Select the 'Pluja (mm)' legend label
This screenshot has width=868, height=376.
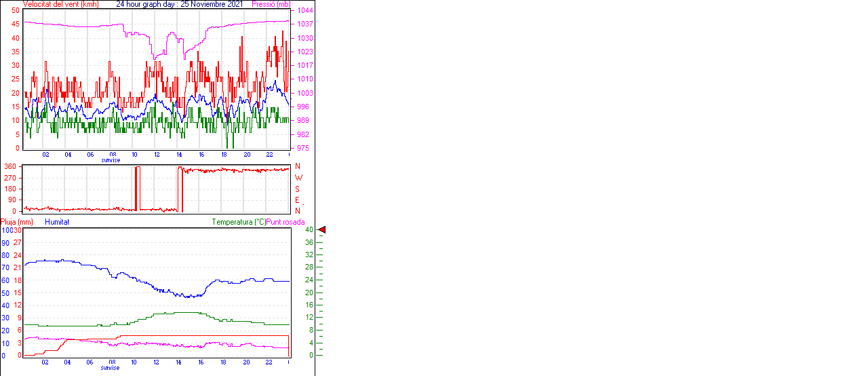(x=17, y=222)
